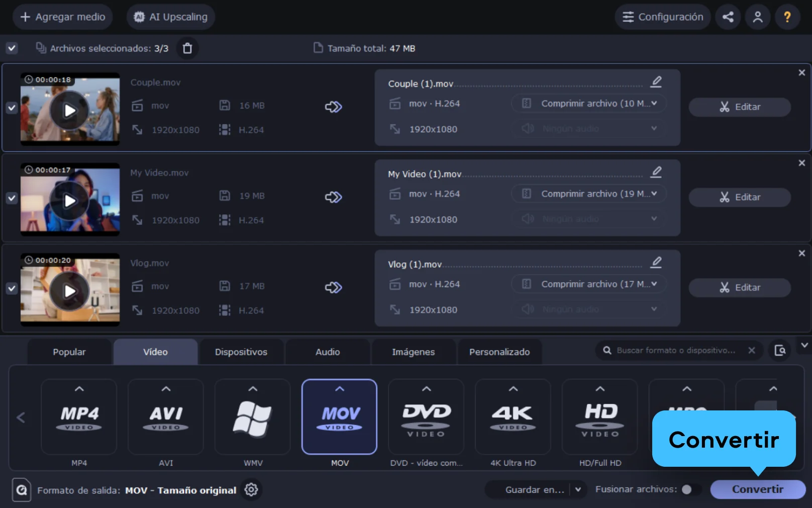Viewport: 812px width, 508px height.
Task: Uncheck the Vlog.mov file checkbox
Action: click(x=12, y=289)
